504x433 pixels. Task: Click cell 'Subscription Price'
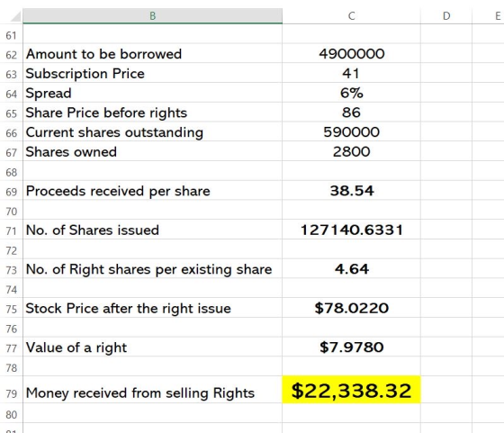[153, 73]
